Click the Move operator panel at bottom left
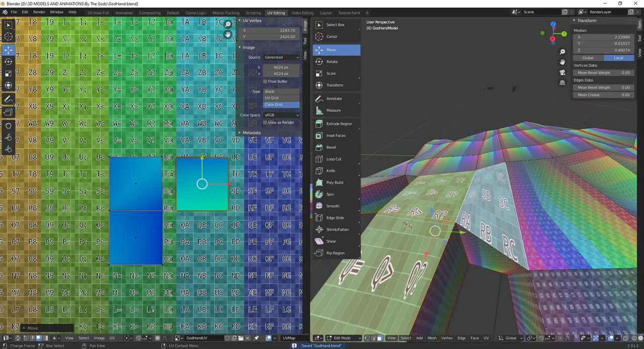 (47, 328)
